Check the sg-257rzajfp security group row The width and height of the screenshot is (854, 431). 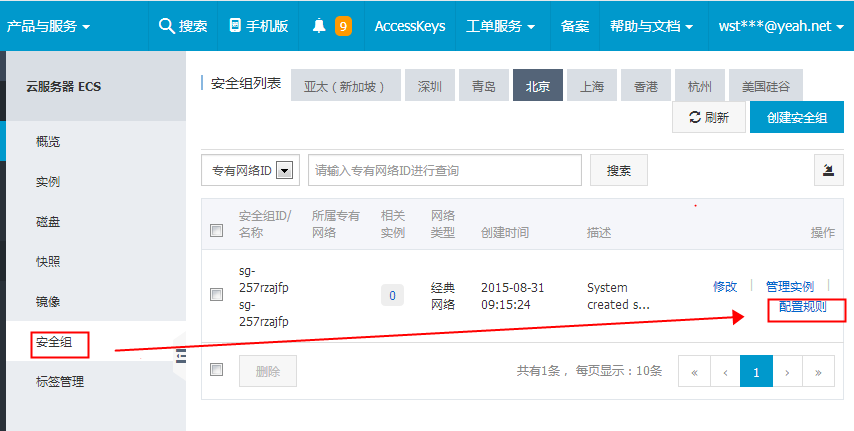point(217,295)
